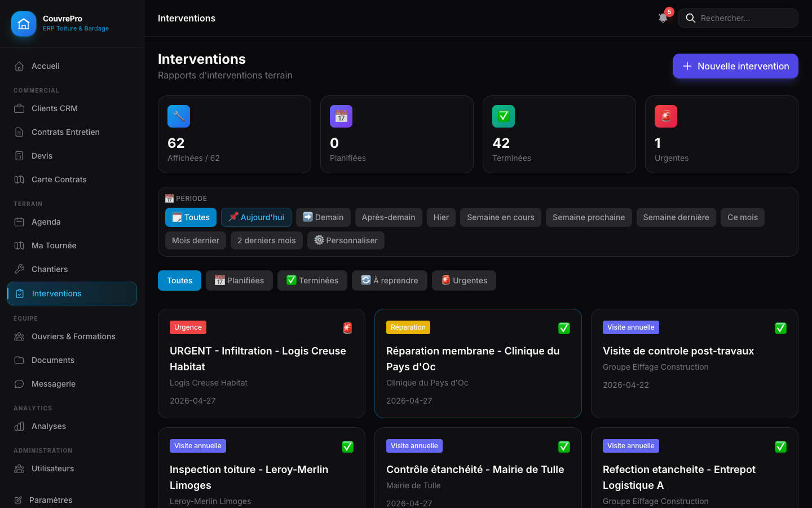Viewport: 812px width, 508px height.
Task: Click the siren icon on Logis Creuse card
Action: tap(348, 328)
